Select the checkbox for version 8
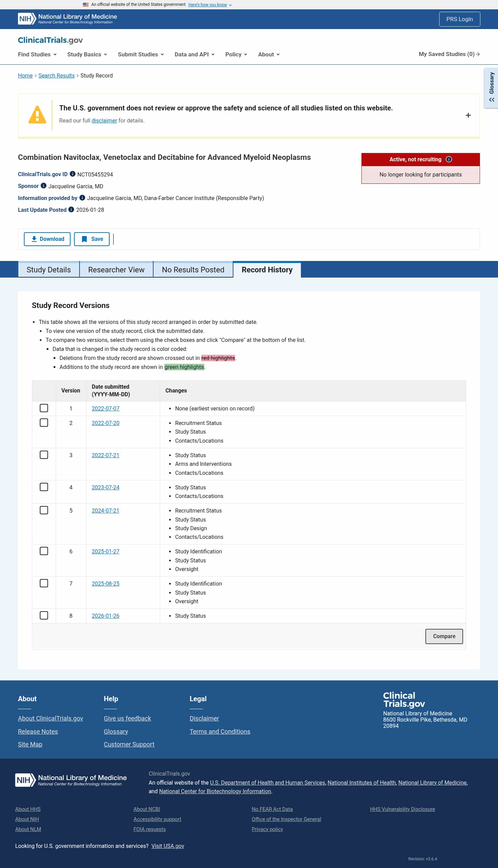 pos(44,615)
